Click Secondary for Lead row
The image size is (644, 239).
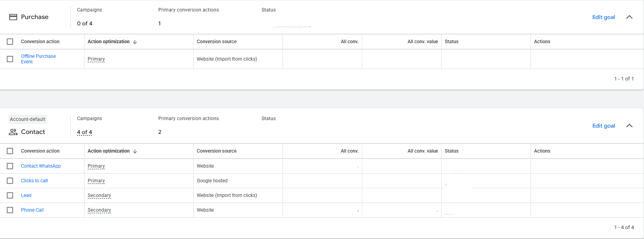(99, 195)
